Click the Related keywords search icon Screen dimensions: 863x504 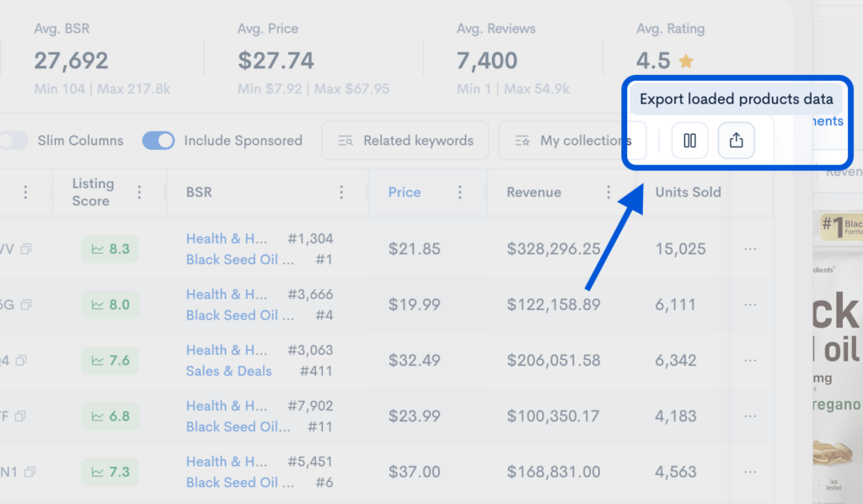pos(345,141)
